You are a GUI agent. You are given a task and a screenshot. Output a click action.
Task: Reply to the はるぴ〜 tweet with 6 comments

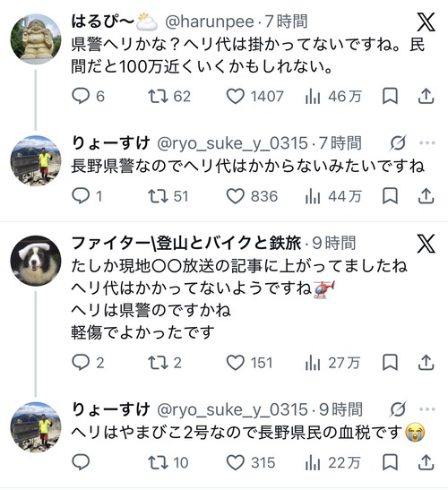(x=81, y=96)
